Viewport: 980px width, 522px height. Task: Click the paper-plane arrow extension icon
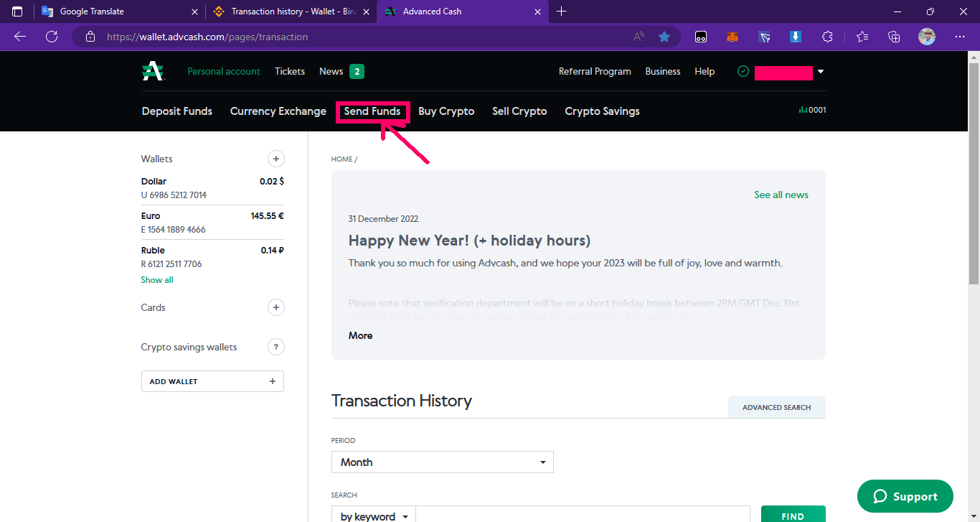click(x=764, y=37)
